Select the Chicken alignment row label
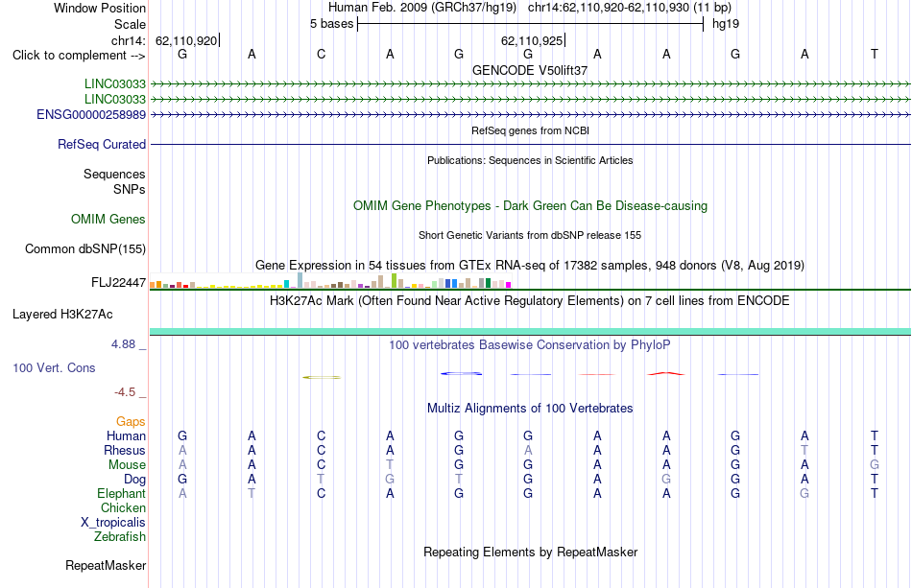 (x=123, y=507)
